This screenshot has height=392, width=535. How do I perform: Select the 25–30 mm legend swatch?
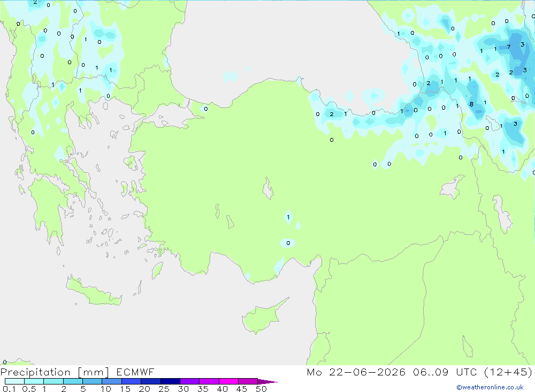coord(170,381)
